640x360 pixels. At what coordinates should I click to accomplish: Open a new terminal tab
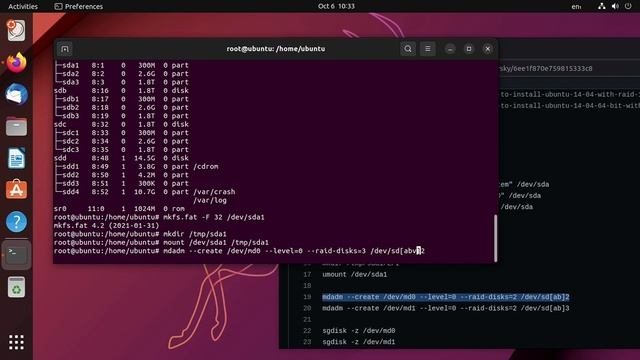(64, 49)
